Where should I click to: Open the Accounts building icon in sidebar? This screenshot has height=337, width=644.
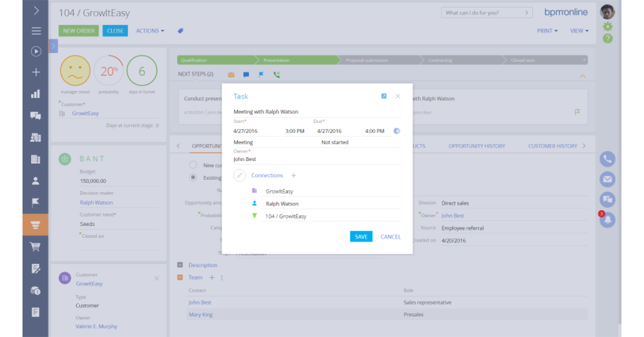click(35, 159)
